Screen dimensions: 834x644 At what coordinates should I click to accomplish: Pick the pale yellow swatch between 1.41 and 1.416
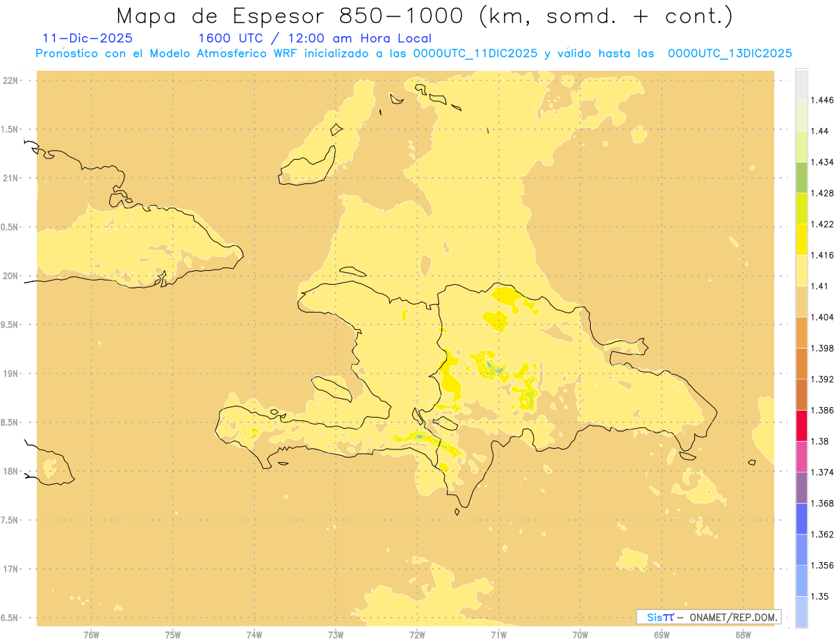pyautogui.click(x=801, y=271)
